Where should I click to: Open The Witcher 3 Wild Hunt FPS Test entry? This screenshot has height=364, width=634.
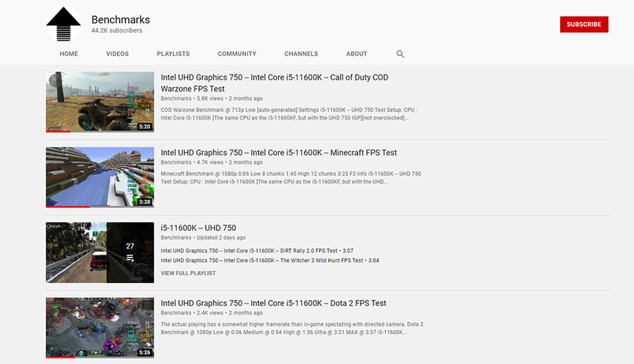(270, 261)
